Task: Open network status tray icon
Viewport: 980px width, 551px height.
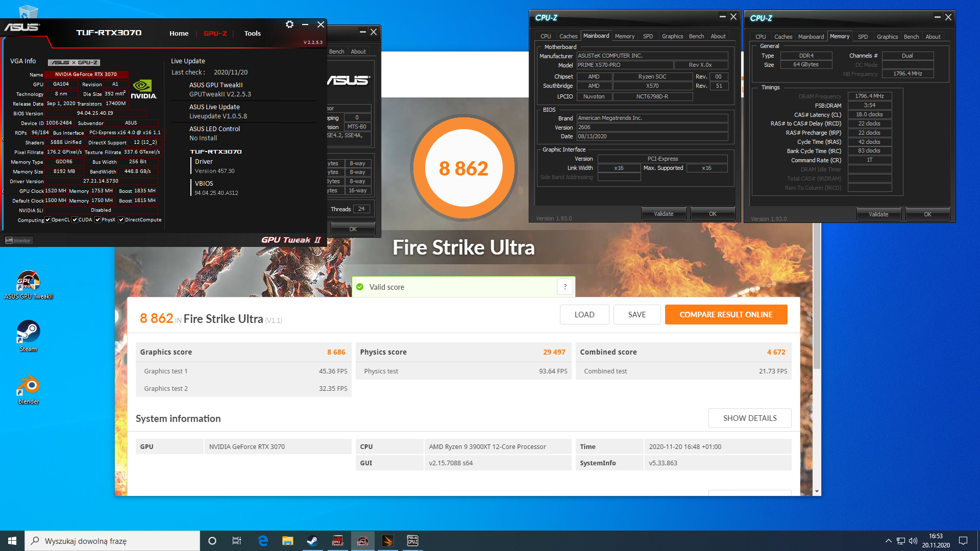Action: (x=901, y=541)
